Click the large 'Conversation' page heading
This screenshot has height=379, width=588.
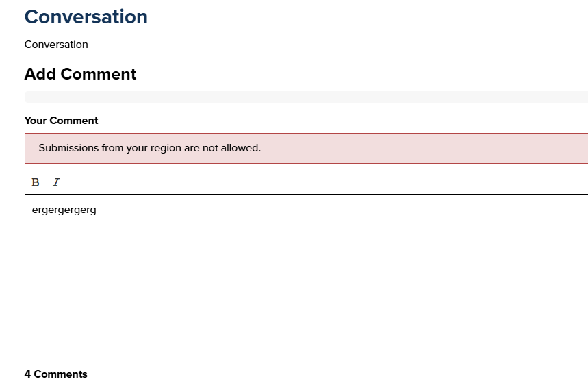point(86,17)
